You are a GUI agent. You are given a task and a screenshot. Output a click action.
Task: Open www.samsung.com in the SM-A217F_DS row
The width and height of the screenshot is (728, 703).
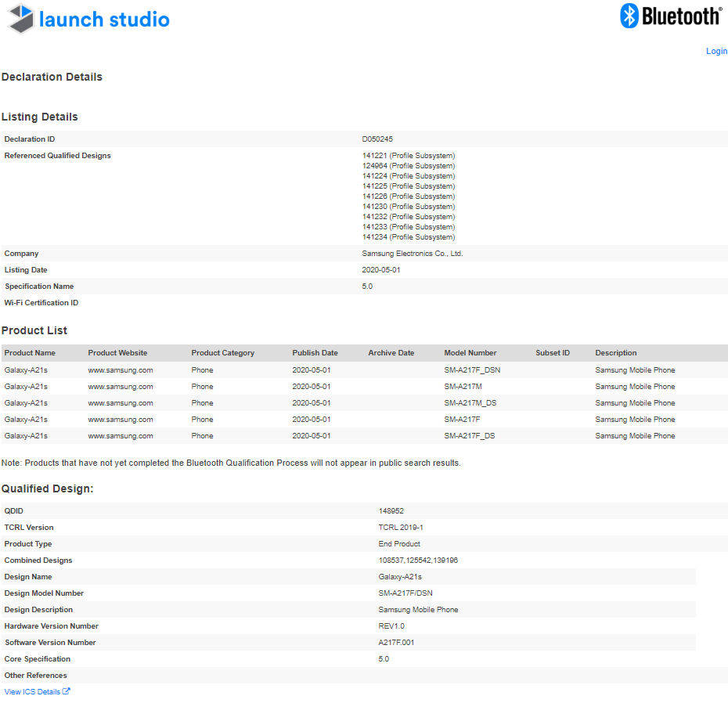click(x=120, y=436)
